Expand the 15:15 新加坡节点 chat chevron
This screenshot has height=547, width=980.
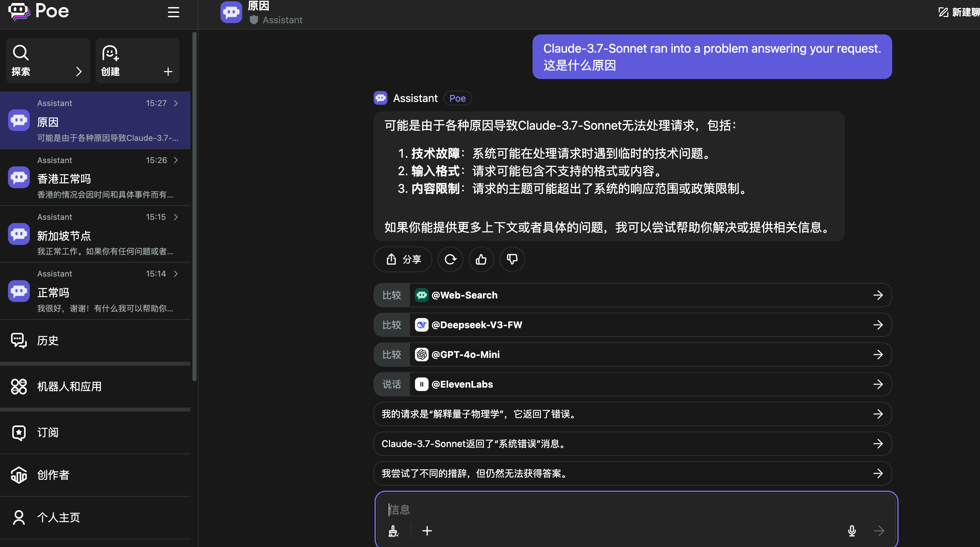click(176, 217)
